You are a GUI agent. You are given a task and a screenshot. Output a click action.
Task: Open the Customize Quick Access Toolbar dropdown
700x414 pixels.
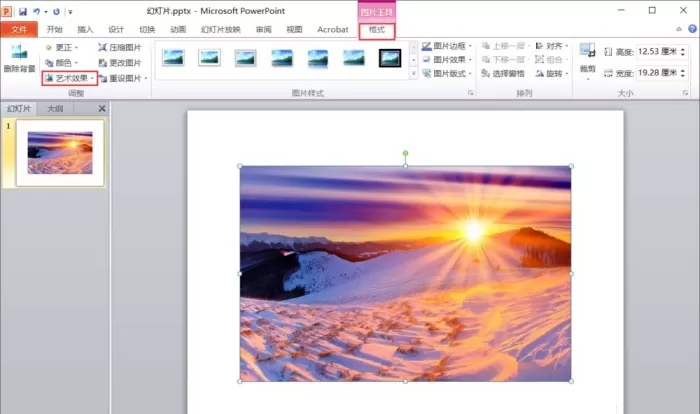click(70, 12)
